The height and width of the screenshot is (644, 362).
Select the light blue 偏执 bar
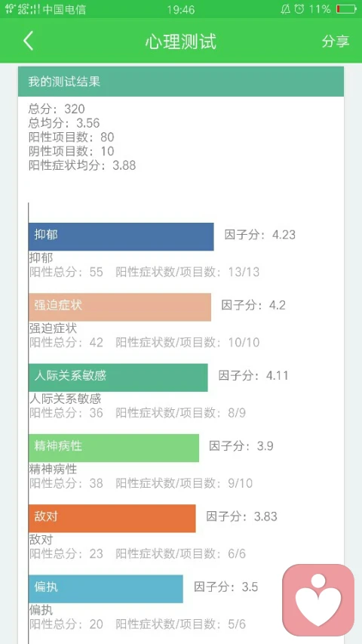pos(106,589)
